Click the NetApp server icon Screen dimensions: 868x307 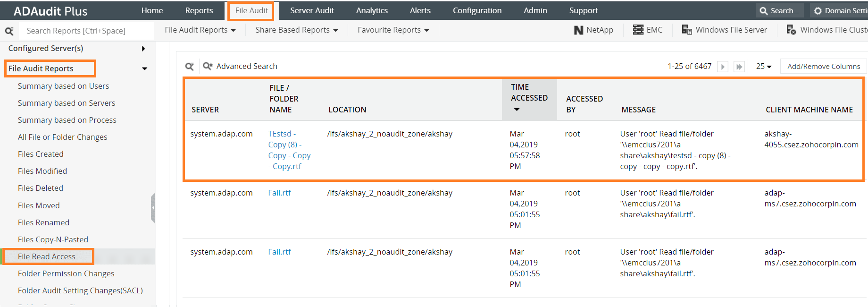(x=578, y=30)
